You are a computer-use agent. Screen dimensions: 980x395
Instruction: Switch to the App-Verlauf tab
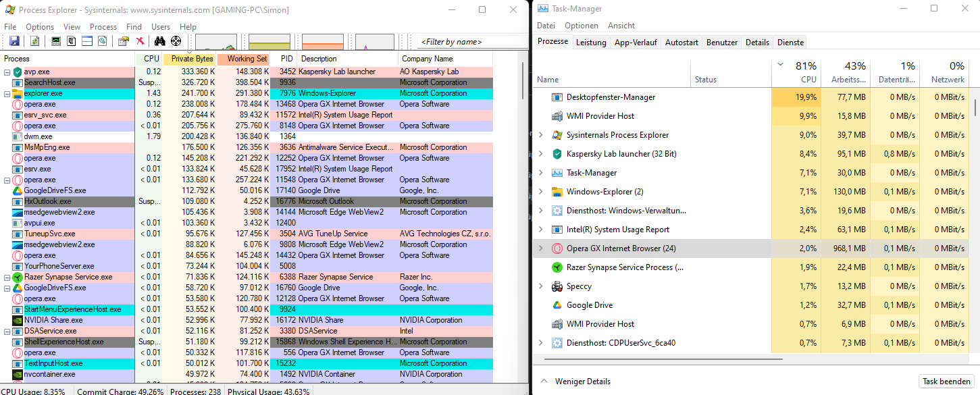tap(636, 43)
